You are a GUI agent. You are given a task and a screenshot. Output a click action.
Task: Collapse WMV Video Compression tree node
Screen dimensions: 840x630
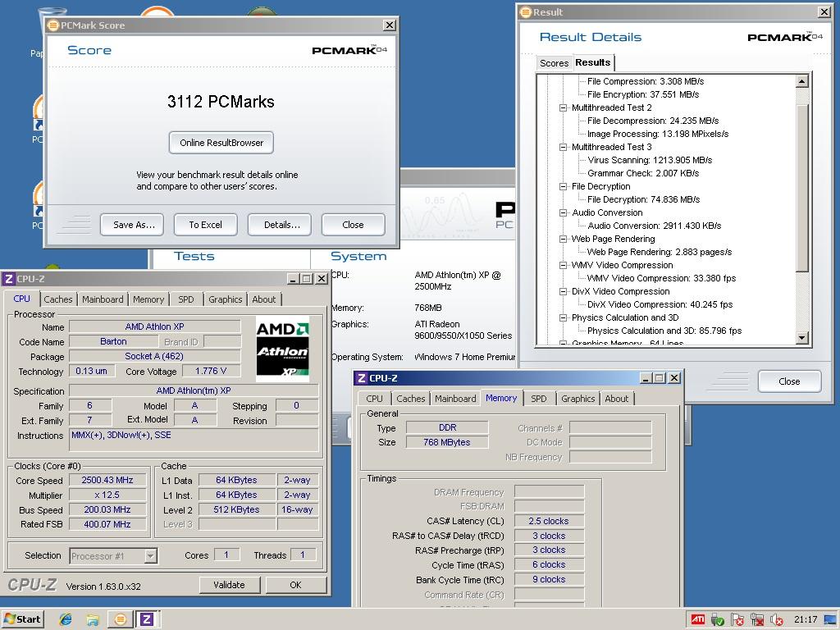(x=563, y=265)
